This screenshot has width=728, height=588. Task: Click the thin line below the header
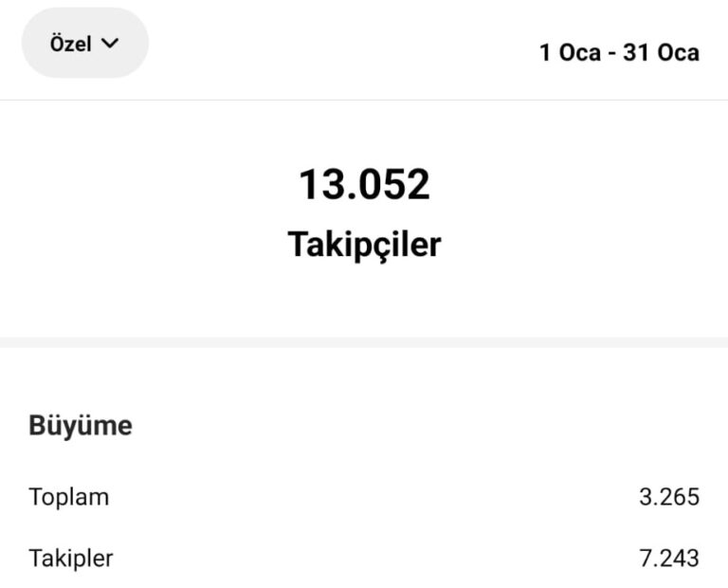pos(364,100)
